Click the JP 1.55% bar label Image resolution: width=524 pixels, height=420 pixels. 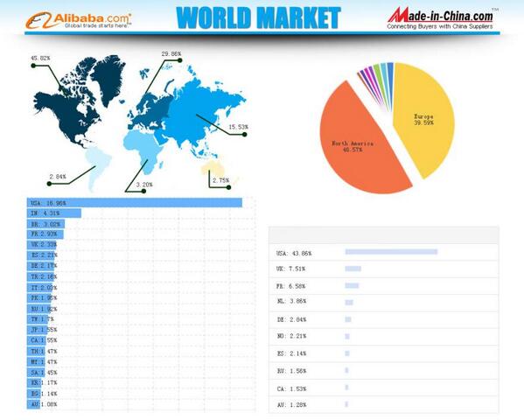click(x=44, y=330)
